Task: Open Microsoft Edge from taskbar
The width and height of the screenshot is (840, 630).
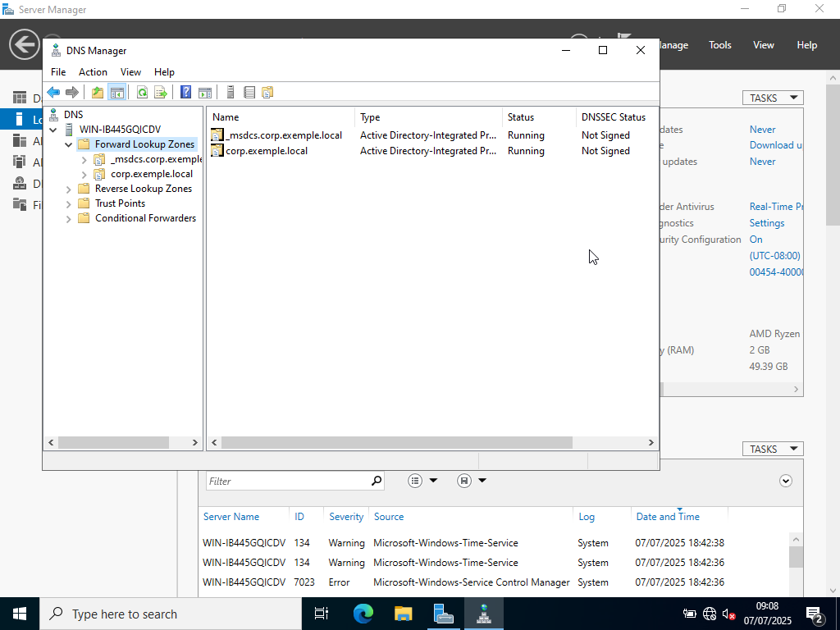Action: [x=363, y=614]
